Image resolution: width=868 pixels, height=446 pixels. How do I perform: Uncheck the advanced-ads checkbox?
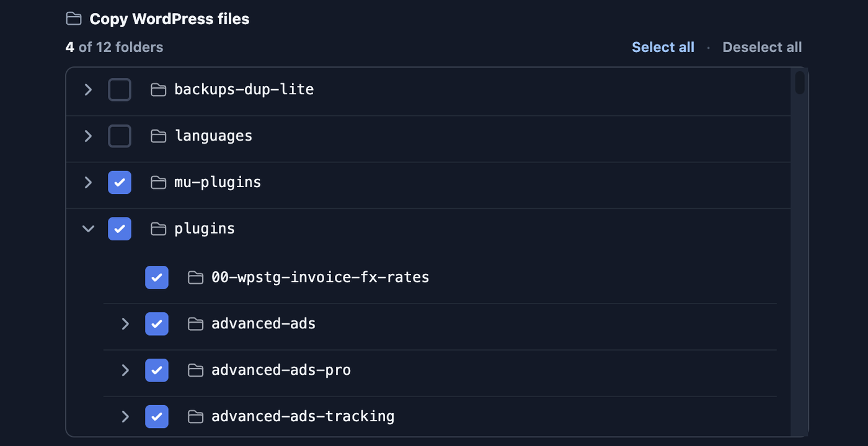click(157, 324)
